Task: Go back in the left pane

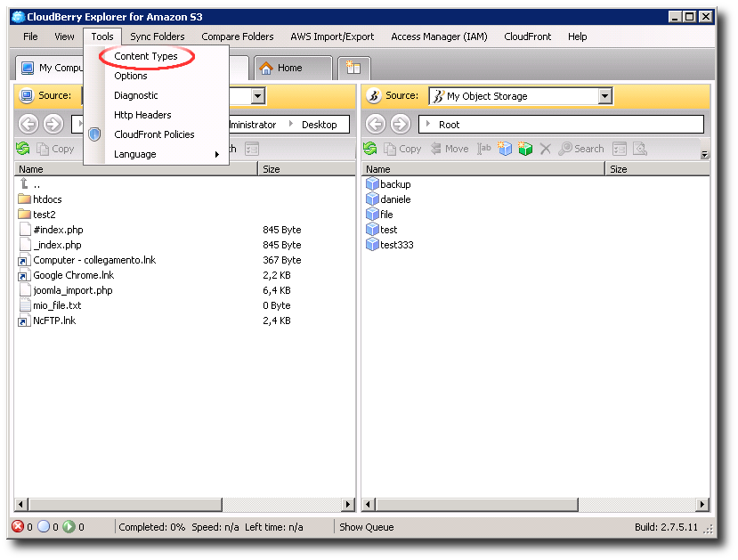Action: (28, 125)
